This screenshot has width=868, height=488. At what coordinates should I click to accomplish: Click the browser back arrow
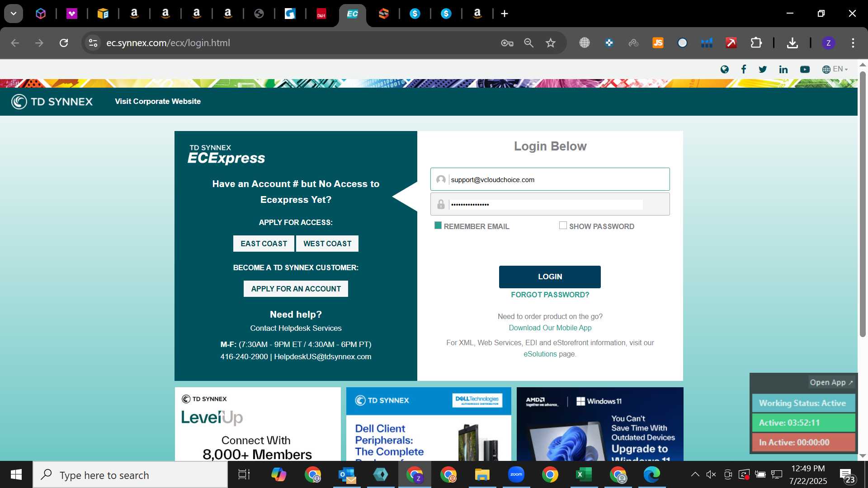[x=15, y=43]
